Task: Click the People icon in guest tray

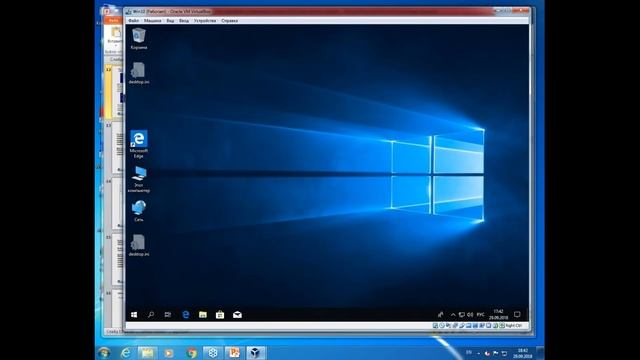Action: [x=440, y=315]
